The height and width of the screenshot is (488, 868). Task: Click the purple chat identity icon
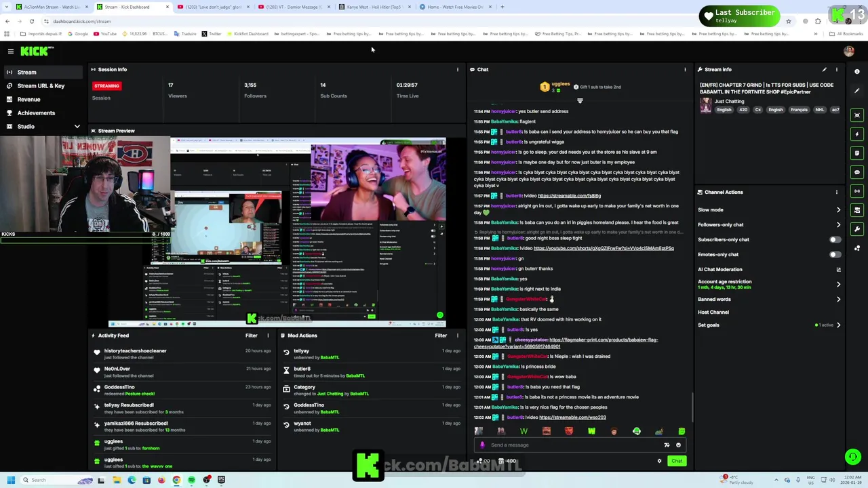click(482, 445)
